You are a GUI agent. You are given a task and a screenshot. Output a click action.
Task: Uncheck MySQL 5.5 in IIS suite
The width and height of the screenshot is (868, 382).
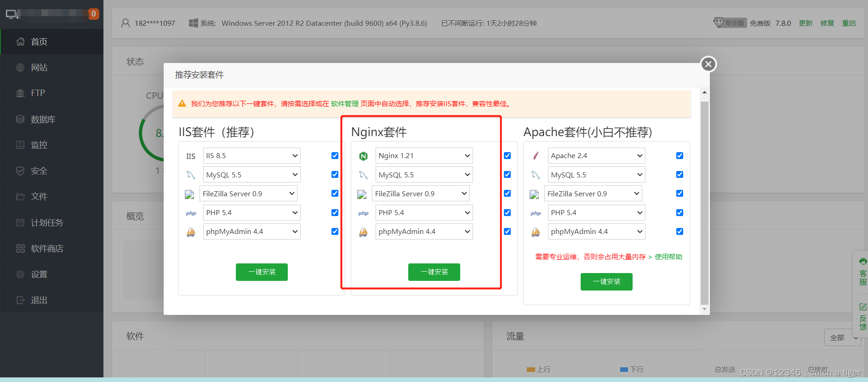(335, 175)
